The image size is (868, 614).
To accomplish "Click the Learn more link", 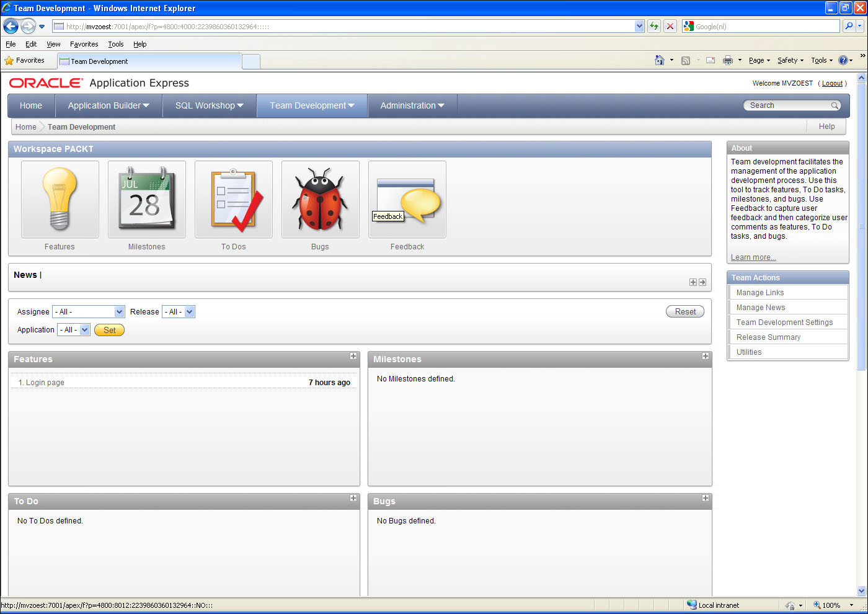I will point(753,257).
